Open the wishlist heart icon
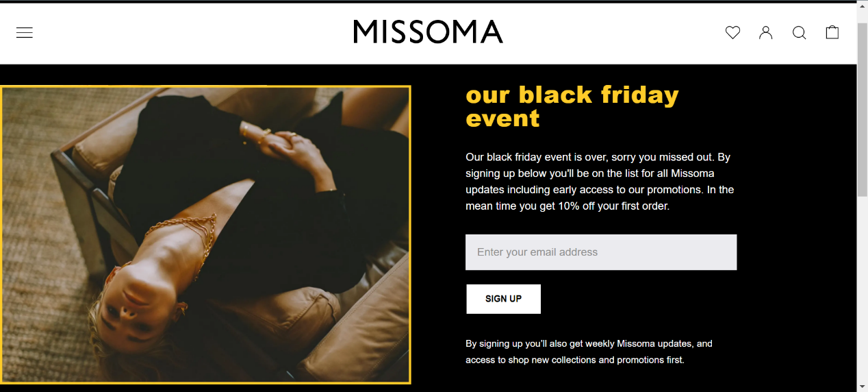Screen dimensions: 868x392 pos(732,32)
